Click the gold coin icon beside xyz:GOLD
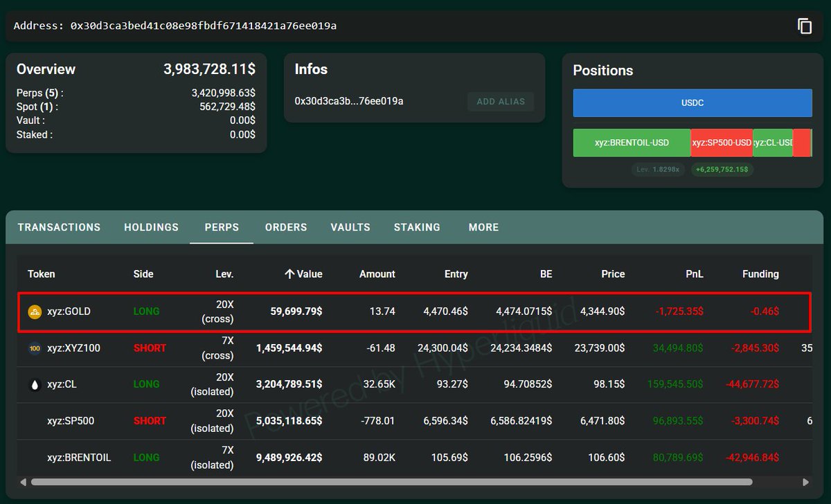Image resolution: width=831 pixels, height=504 pixels. click(35, 312)
